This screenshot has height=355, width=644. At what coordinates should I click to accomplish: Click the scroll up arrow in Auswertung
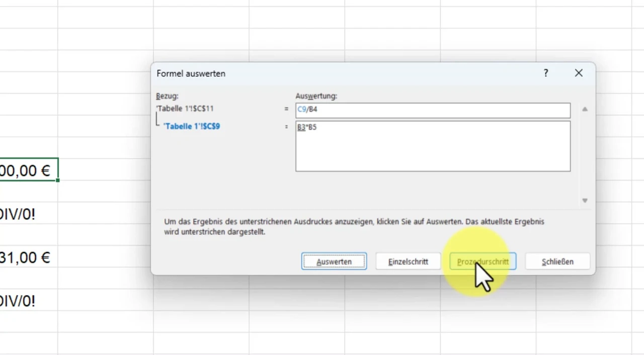(x=585, y=109)
